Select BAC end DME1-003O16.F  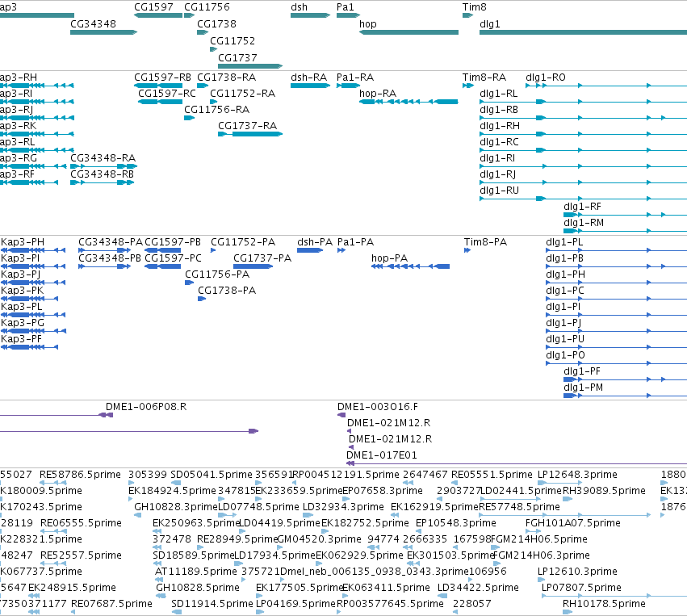click(x=341, y=415)
